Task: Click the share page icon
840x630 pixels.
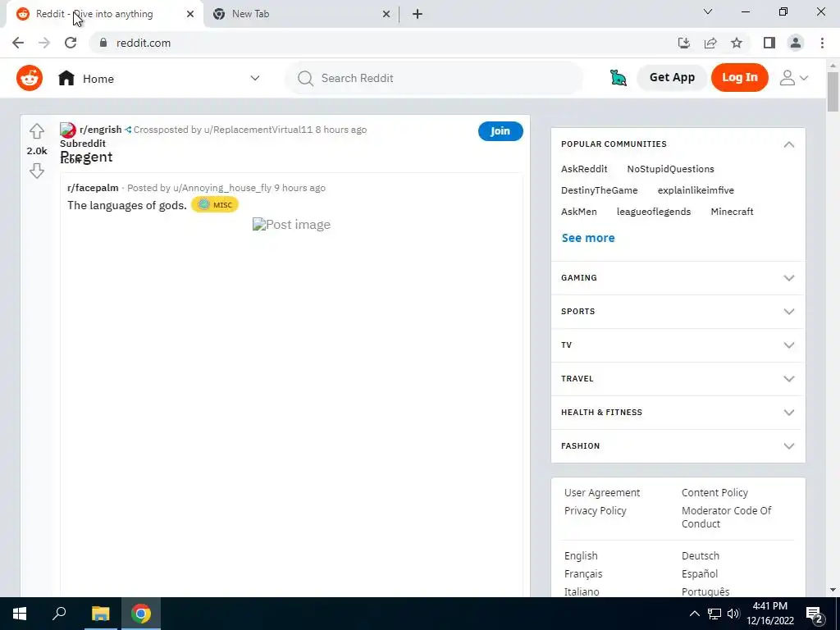Action: pos(710,43)
